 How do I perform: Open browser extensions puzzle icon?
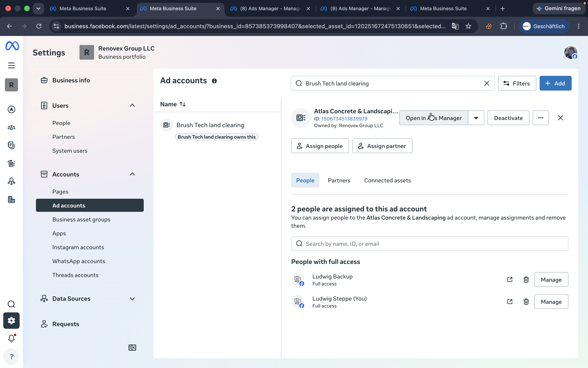pyautogui.click(x=504, y=26)
